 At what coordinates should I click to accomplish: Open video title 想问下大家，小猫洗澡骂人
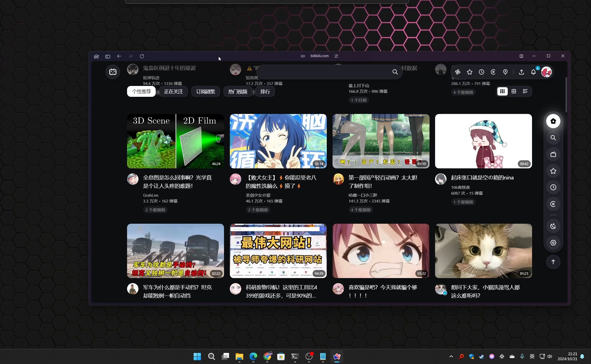click(485, 291)
